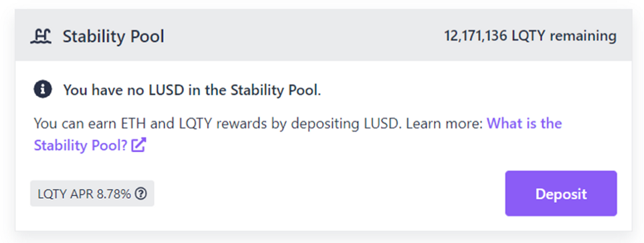Click the gray Stability Pool header bar
Image resolution: width=644 pixels, height=243 pixels.
click(323, 35)
